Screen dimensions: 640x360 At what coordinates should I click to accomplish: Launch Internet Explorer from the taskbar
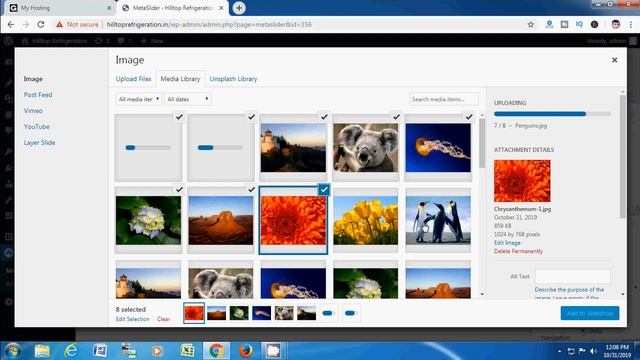[x=71, y=351]
